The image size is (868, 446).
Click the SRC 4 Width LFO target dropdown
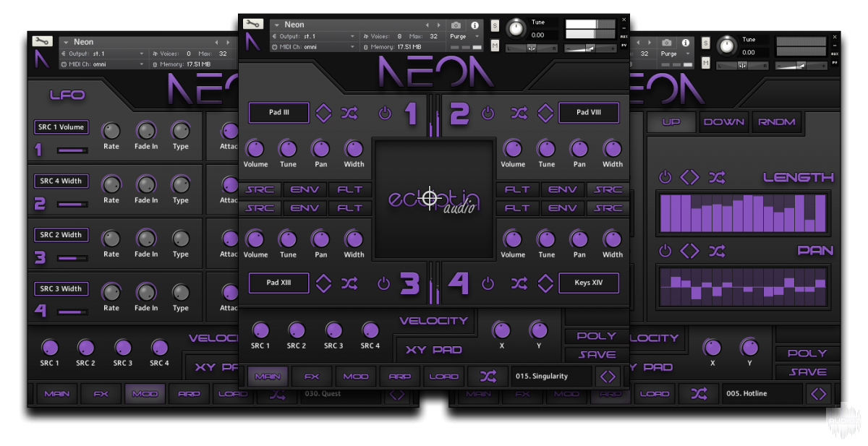click(61, 181)
